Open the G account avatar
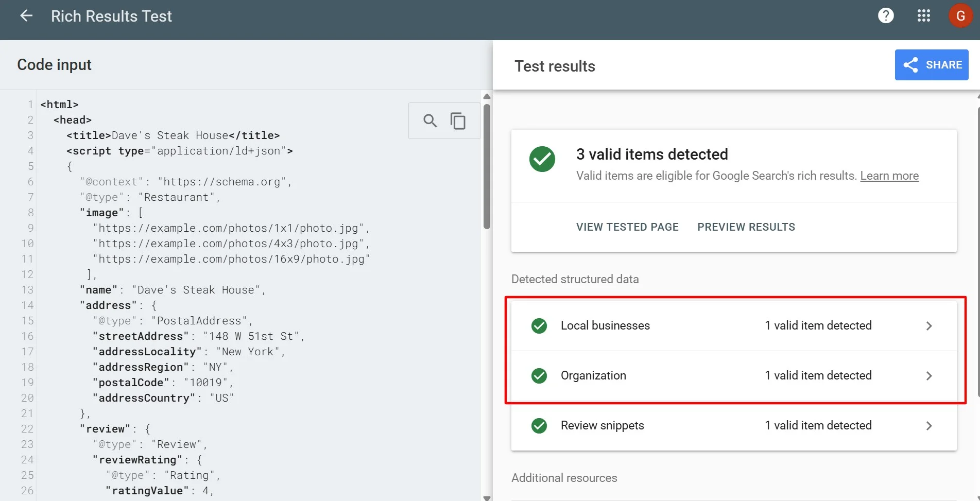The width and height of the screenshot is (980, 501). [960, 16]
